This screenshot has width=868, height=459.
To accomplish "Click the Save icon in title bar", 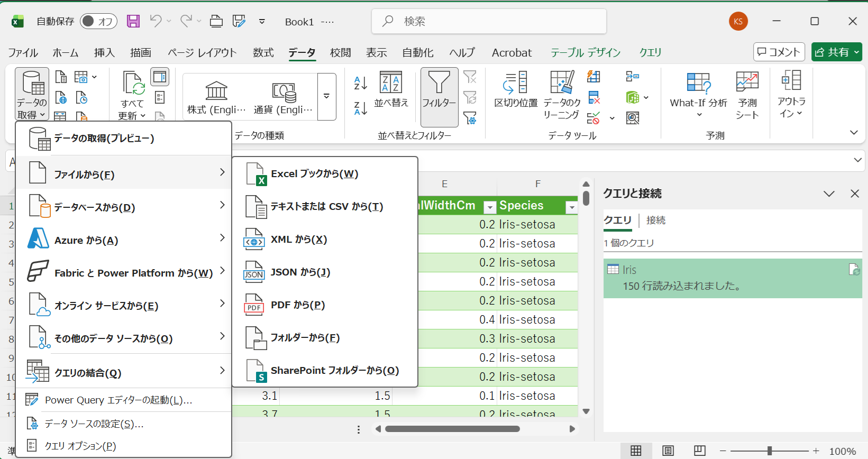I will [x=133, y=21].
